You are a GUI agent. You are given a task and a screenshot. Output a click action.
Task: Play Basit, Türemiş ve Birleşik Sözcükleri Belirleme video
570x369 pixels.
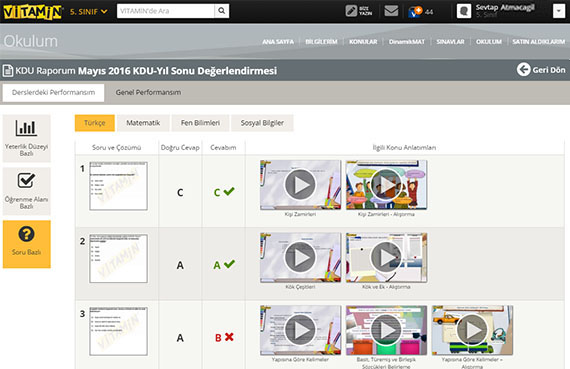point(386,330)
